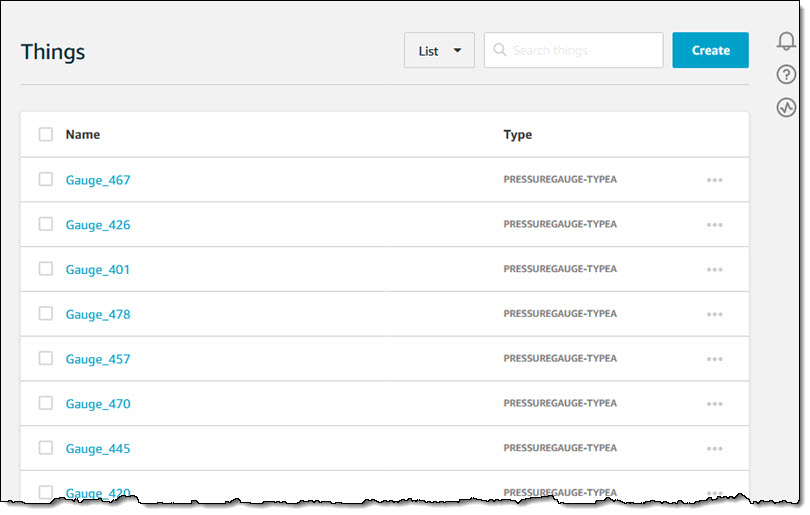Expand the List view dropdown

tap(439, 51)
